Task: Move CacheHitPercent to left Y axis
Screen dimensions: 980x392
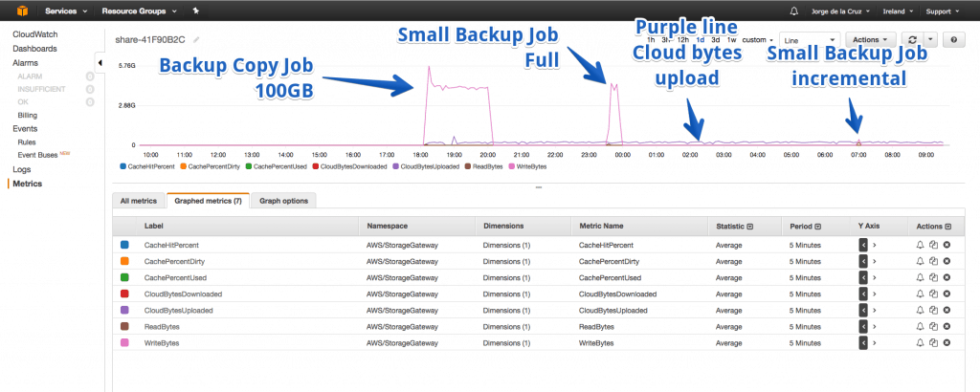Action: pyautogui.click(x=863, y=246)
